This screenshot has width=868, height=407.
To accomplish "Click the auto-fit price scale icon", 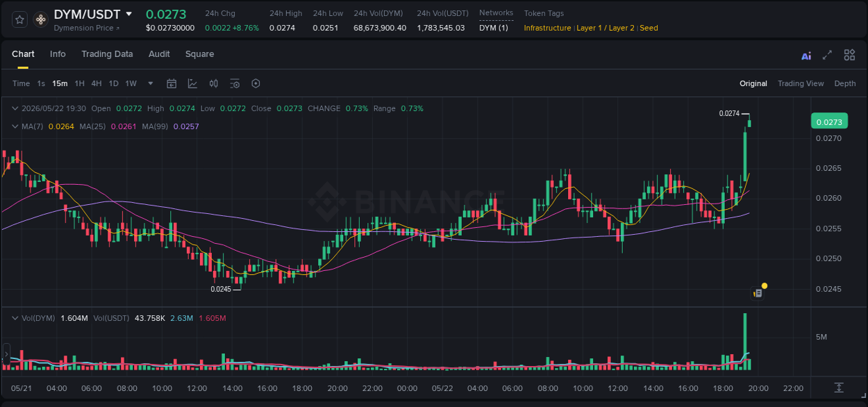I will point(839,387).
